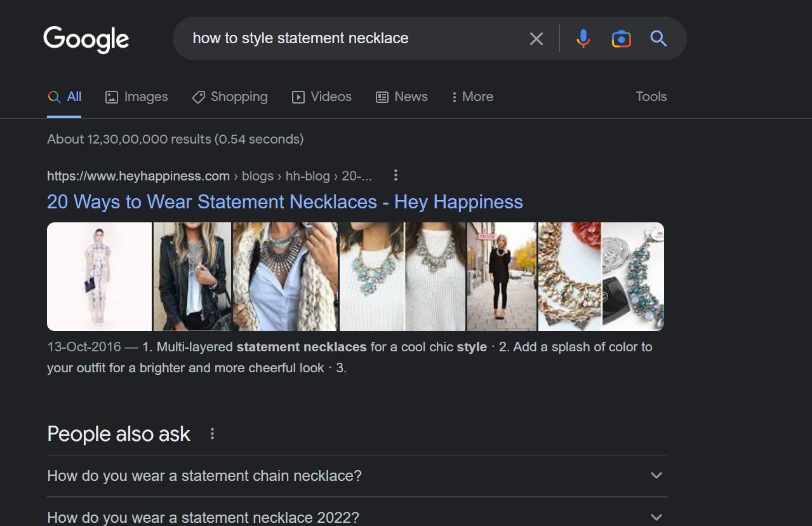Click the 'People also ask' heading
Image resolution: width=812 pixels, height=526 pixels.
point(119,434)
